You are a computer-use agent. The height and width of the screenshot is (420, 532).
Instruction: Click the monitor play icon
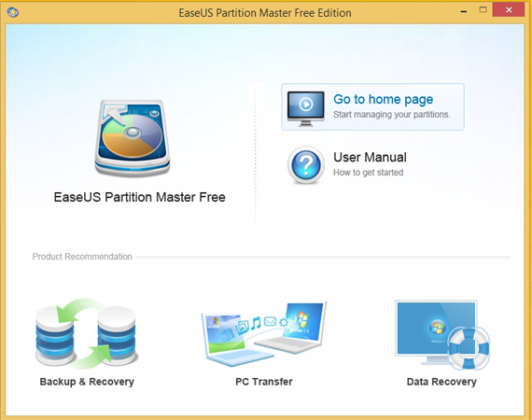click(306, 108)
